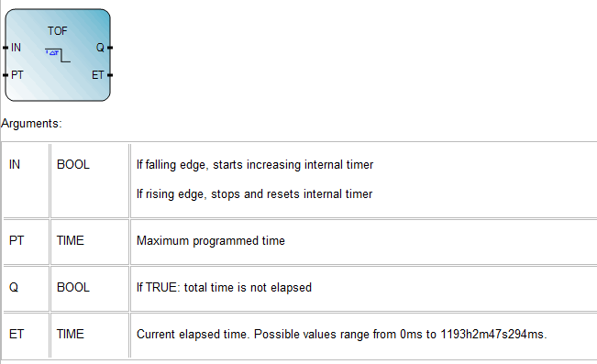This screenshot has width=597, height=364.
Task: Click the falling-edge delay timer symbol
Action: [58, 55]
